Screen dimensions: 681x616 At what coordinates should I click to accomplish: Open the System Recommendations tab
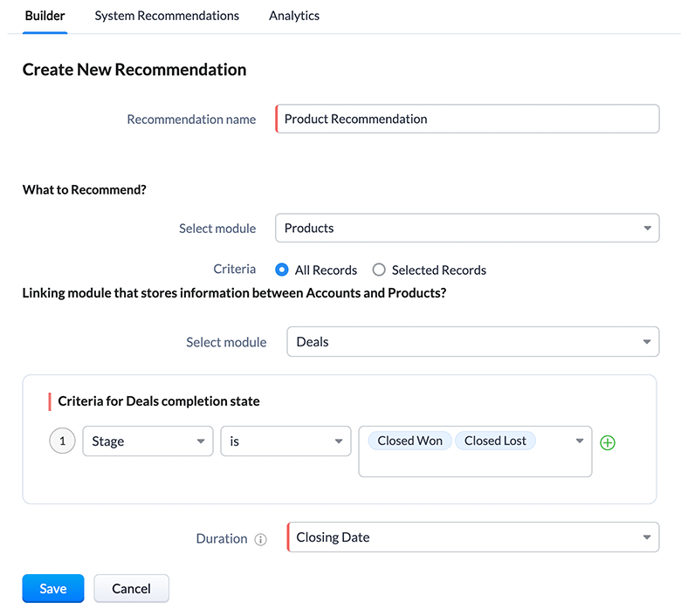click(x=167, y=16)
